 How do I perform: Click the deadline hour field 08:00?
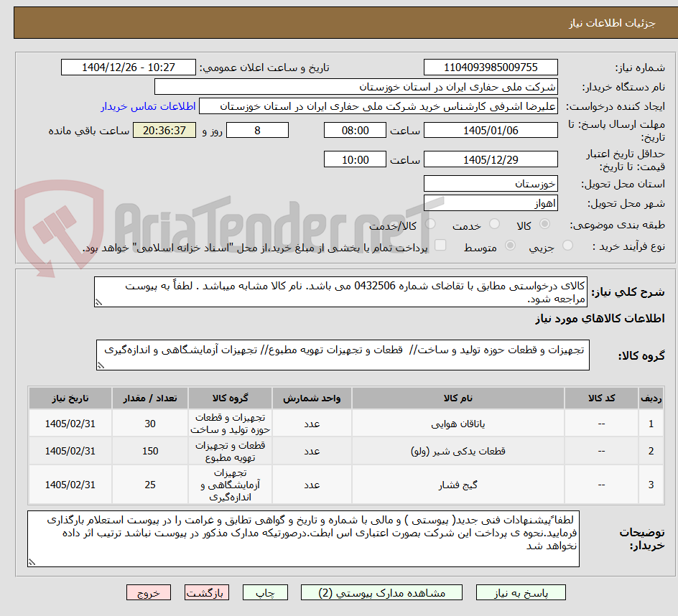point(355,130)
